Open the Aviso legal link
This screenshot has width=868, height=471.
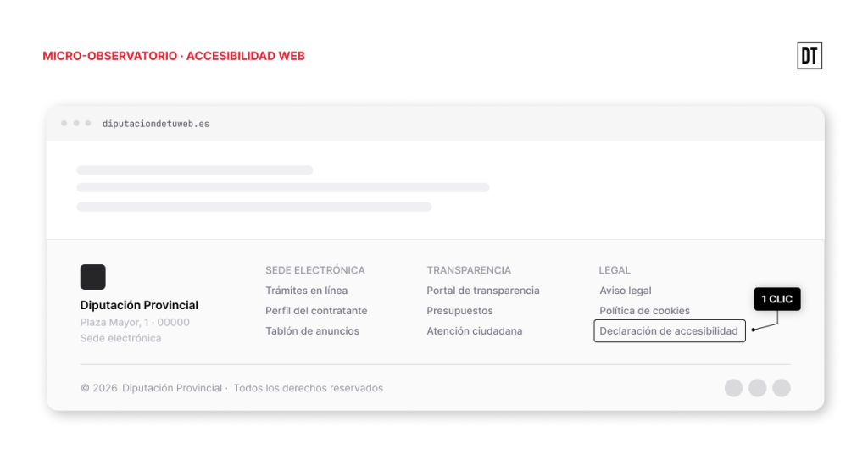[x=626, y=291]
